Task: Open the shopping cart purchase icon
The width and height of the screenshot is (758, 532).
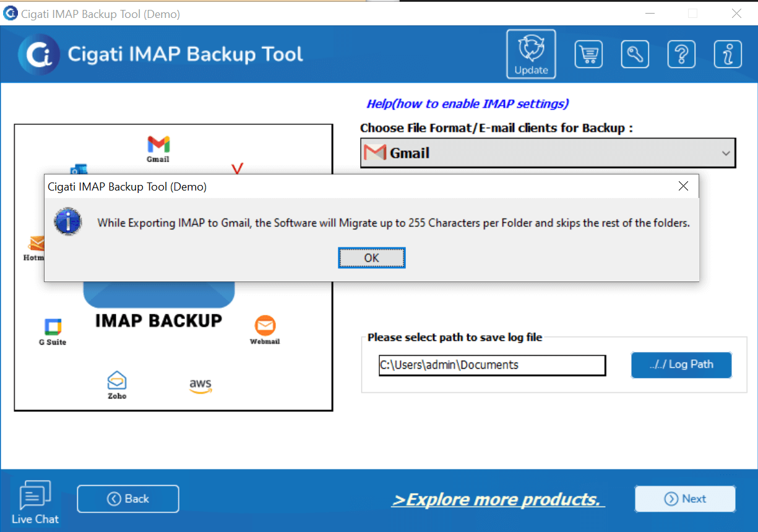Action: click(588, 54)
